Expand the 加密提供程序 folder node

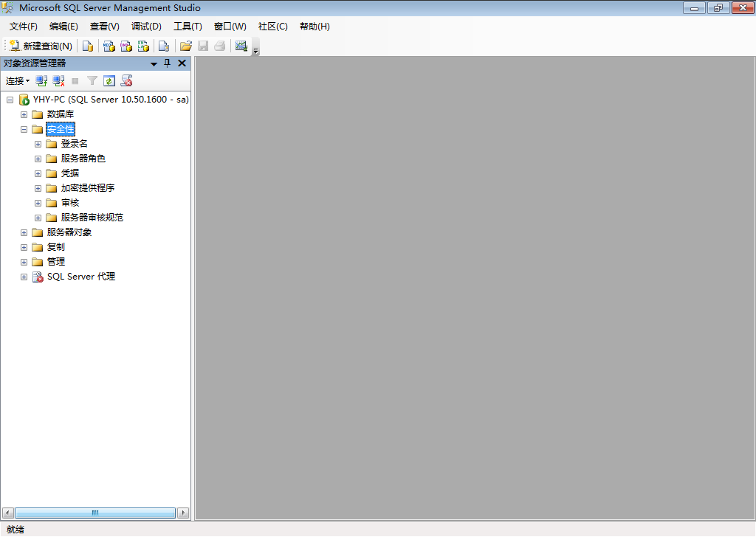pos(38,188)
